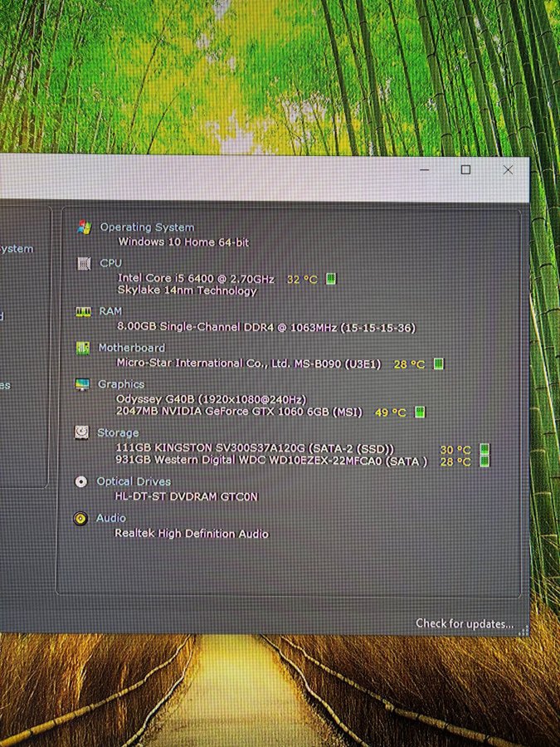
Task: Open the Operating System section
Action: pyautogui.click(x=147, y=227)
